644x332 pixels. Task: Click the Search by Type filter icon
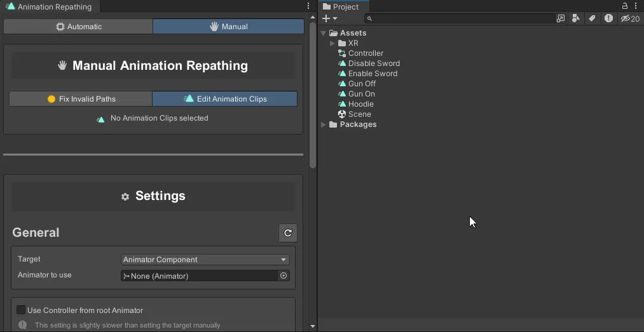[x=576, y=18]
